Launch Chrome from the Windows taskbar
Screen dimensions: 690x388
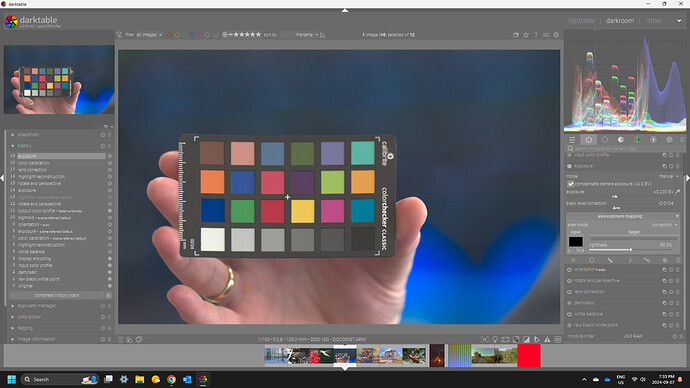tap(171, 379)
